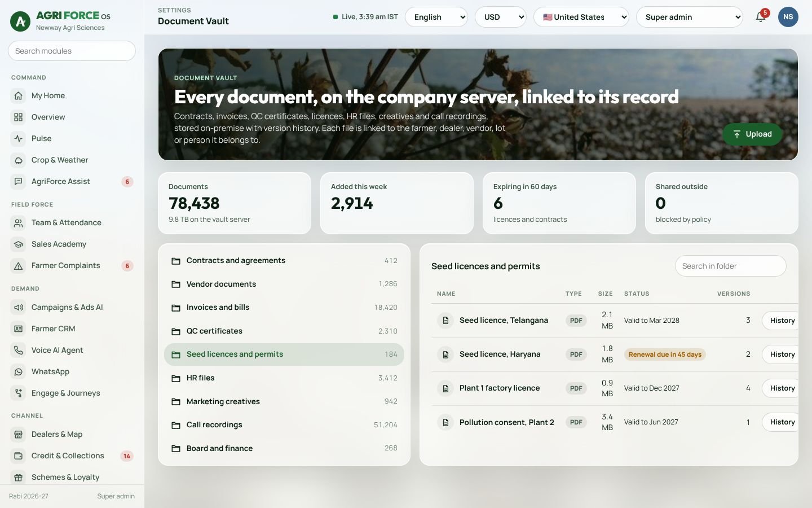Click the My Home house icon
The height and width of the screenshot is (508, 812).
(x=19, y=95)
